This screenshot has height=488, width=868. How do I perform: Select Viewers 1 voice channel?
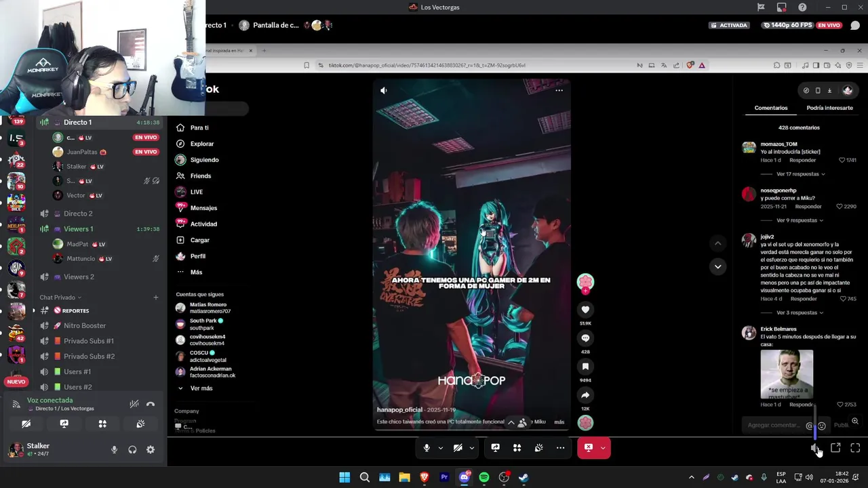pos(100,229)
